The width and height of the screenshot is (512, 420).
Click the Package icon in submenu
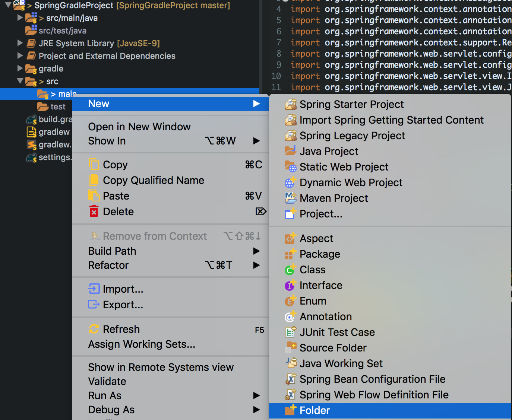click(290, 254)
